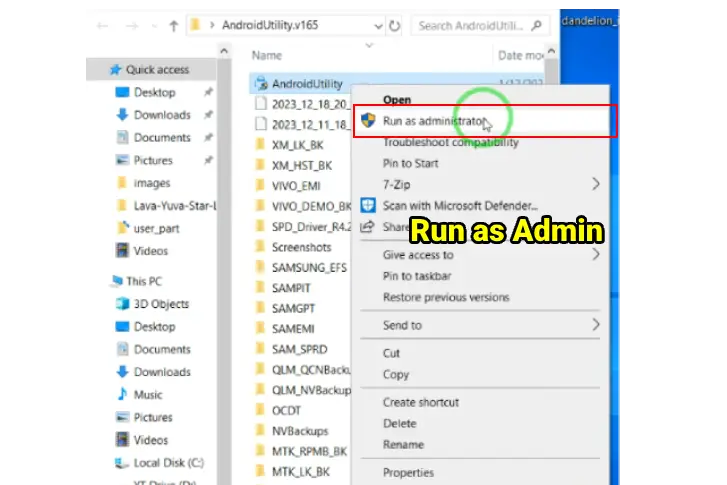
Task: Click the Forward navigation arrow
Action: (132, 26)
